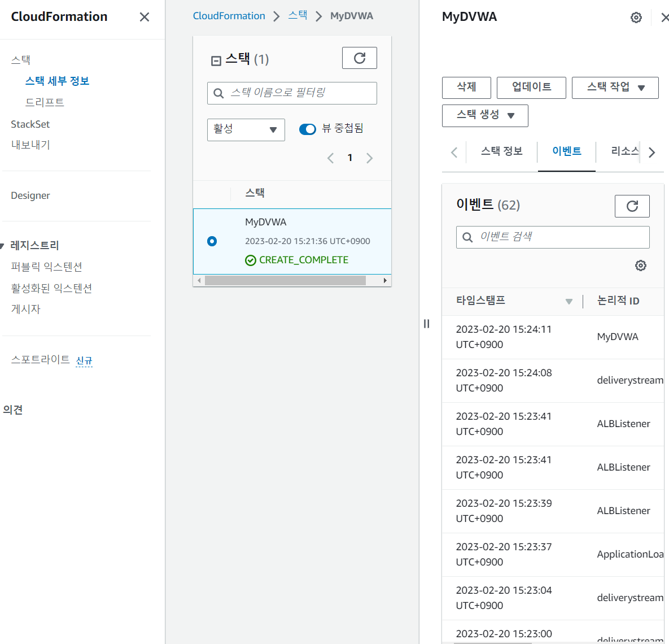The width and height of the screenshot is (669, 644).
Task: Collapse the stack list with the minus-box icon
Action: coord(216,60)
